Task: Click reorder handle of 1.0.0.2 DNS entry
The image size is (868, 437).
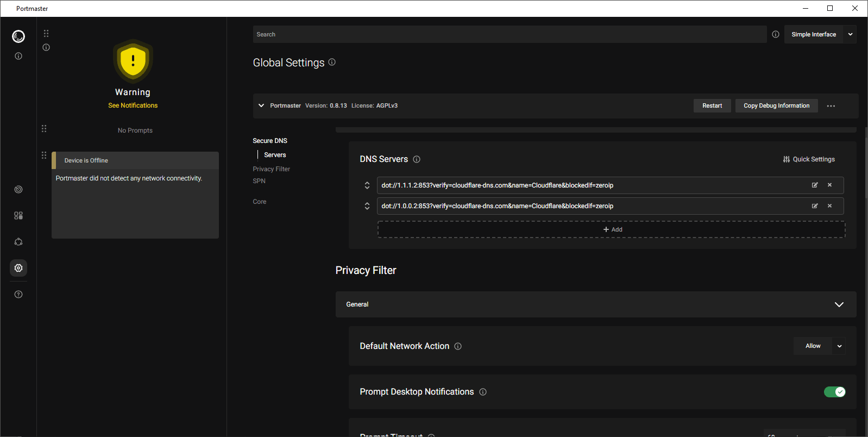Action: tap(367, 206)
